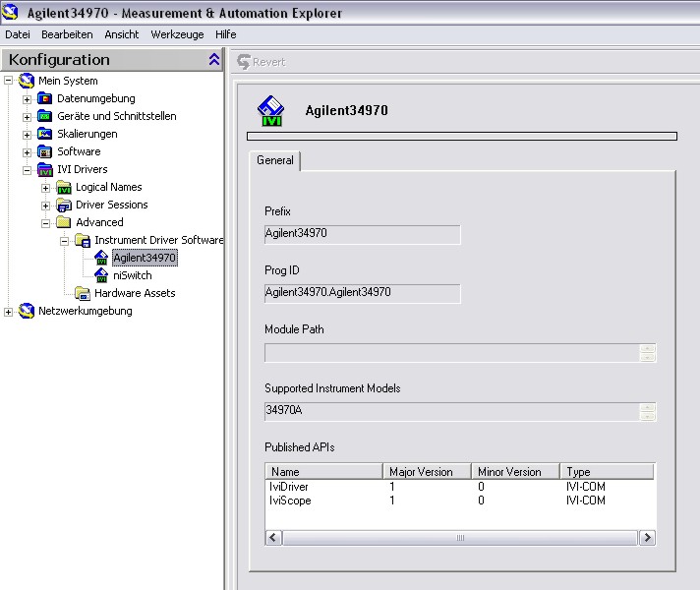Click left arrow of Published APIs scrollbar
This screenshot has width=700, height=590.
(273, 538)
